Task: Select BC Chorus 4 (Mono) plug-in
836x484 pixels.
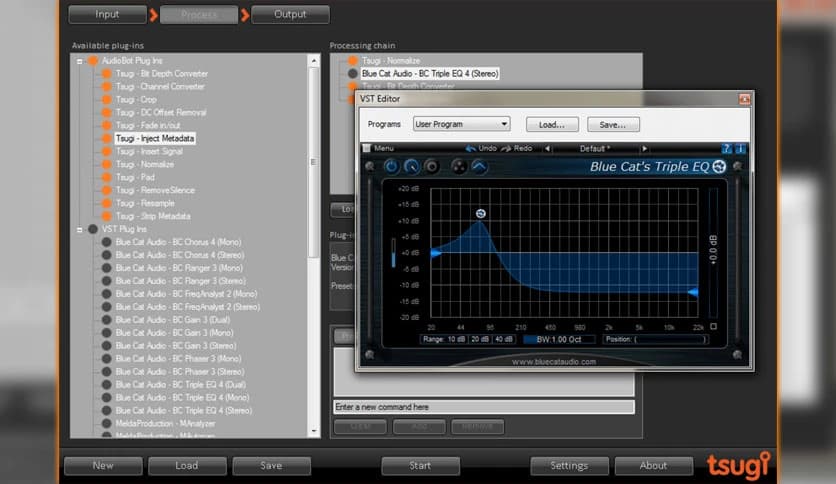Action: pyautogui.click(x=178, y=242)
